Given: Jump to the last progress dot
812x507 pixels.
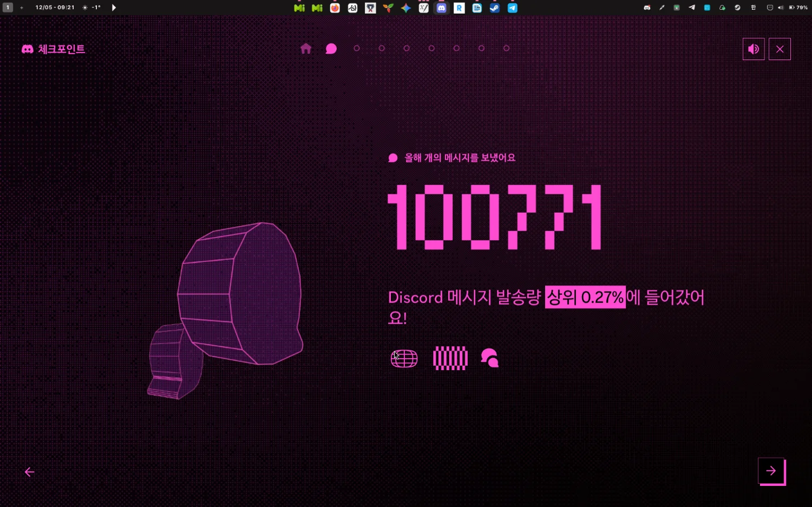Looking at the screenshot, I should click(x=506, y=49).
